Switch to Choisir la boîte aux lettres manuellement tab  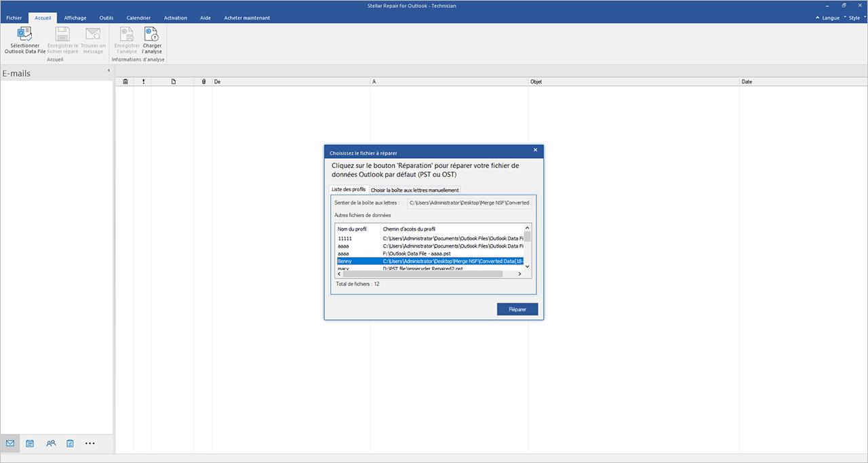[x=415, y=190]
